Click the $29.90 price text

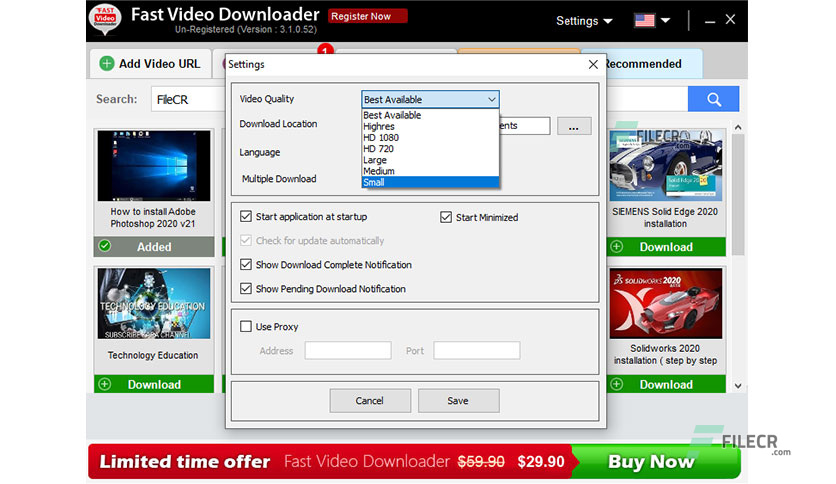click(541, 461)
